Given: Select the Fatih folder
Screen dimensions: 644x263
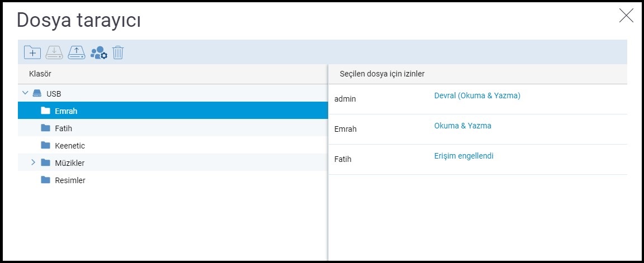Looking at the screenshot, I should tap(64, 128).
